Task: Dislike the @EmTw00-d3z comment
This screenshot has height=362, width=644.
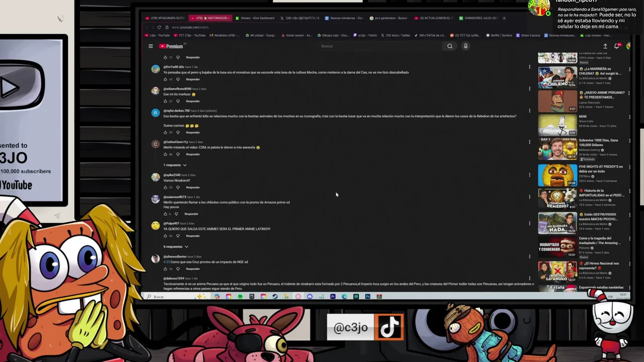Action: click(x=178, y=79)
